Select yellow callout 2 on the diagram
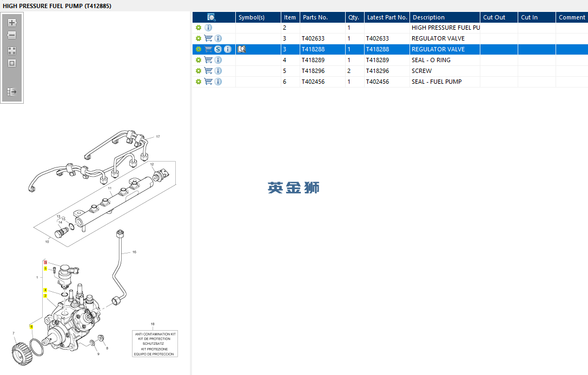 coord(45,296)
